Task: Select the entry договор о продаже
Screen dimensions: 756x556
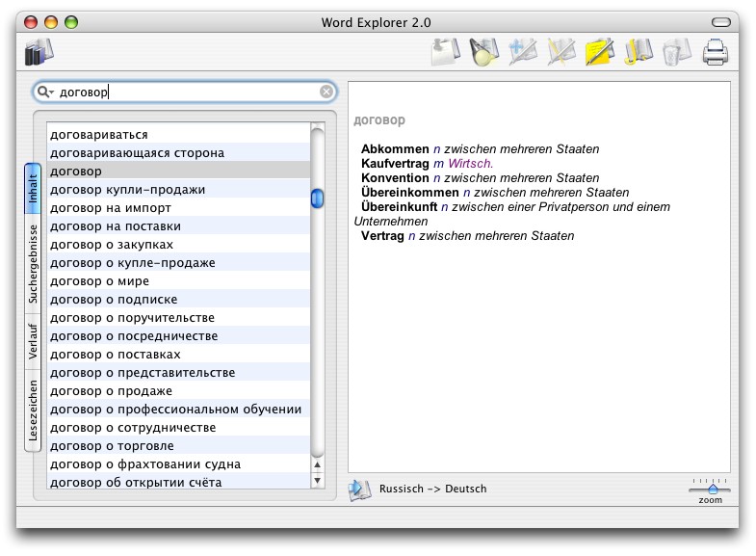Action: [178, 391]
